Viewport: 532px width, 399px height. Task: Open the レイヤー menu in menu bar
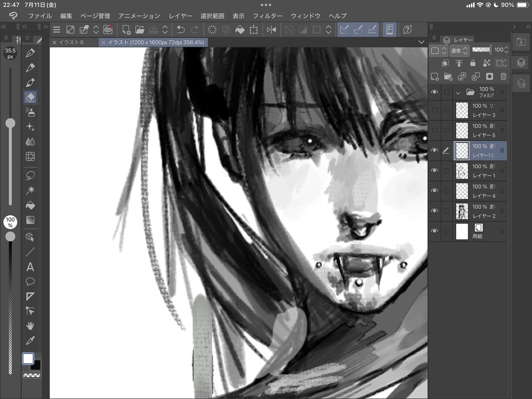181,16
